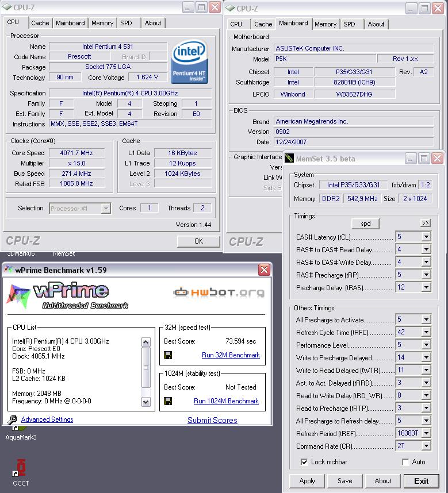Open About tab in left CPU-Z

point(153,23)
